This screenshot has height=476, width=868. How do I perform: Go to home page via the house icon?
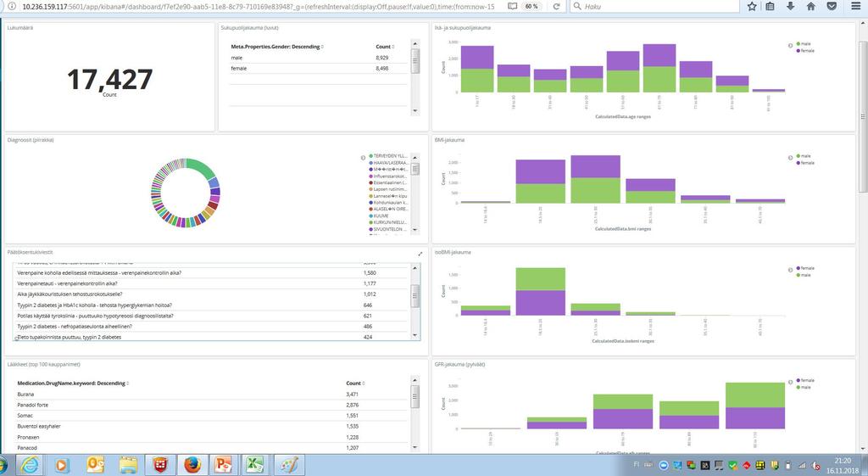(811, 6)
